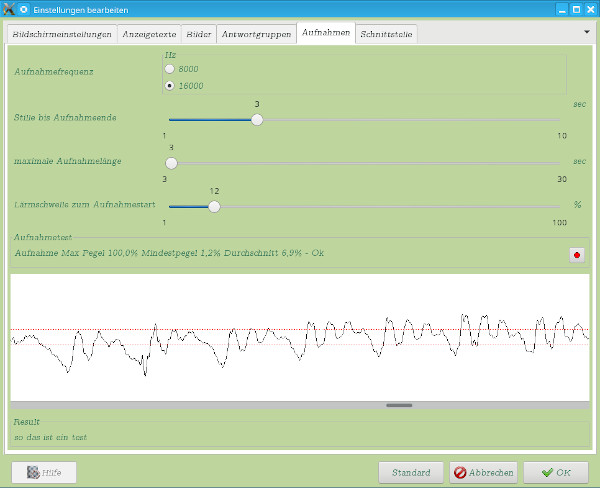
Task: Switch to the Bildschirmeinstellungen tab
Action: pyautogui.click(x=61, y=34)
